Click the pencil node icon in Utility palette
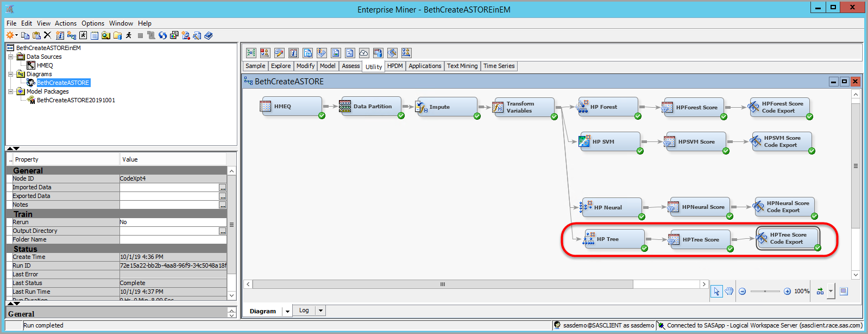The width and height of the screenshot is (868, 334). (x=279, y=53)
